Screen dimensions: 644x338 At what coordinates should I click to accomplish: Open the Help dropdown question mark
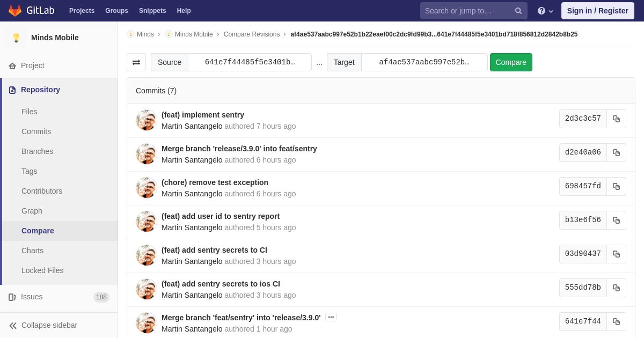point(545,11)
